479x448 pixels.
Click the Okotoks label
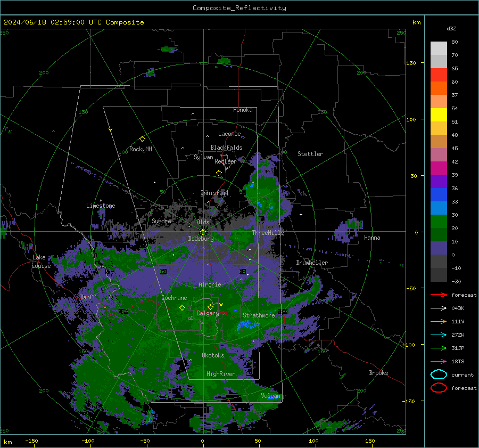(x=213, y=355)
